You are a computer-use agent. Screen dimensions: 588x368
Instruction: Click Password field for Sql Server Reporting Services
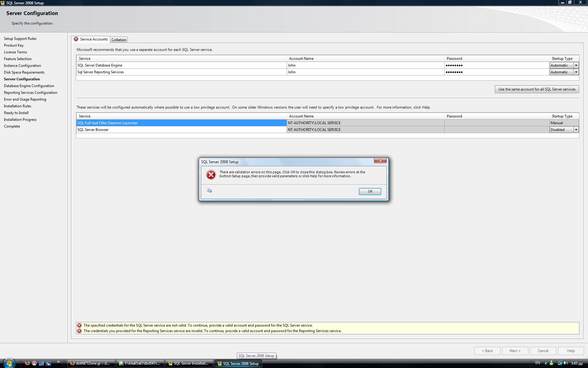[497, 72]
